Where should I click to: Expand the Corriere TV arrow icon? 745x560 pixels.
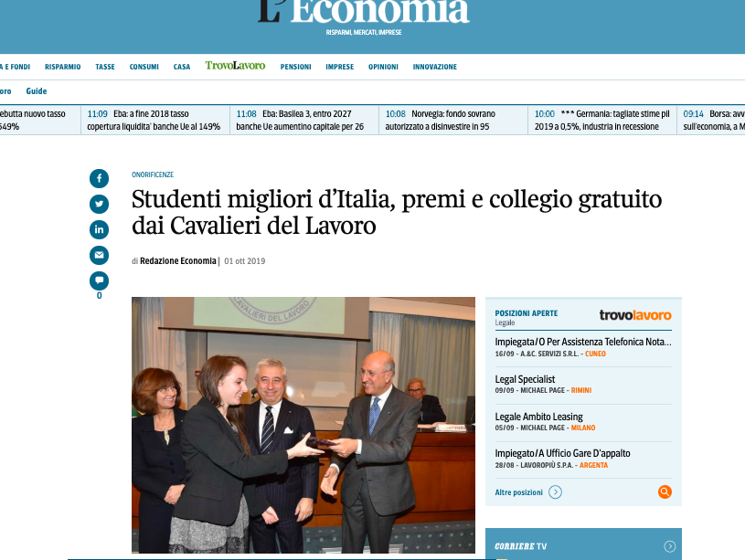[x=669, y=546]
